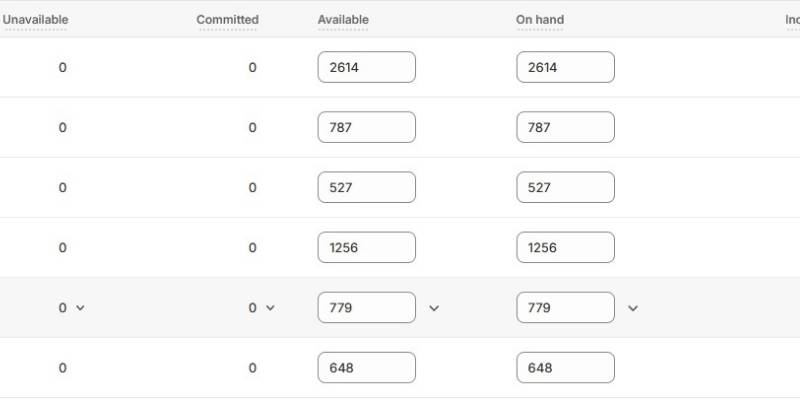Select the On hand field showing 787
The image size is (800, 400).
[x=565, y=127]
